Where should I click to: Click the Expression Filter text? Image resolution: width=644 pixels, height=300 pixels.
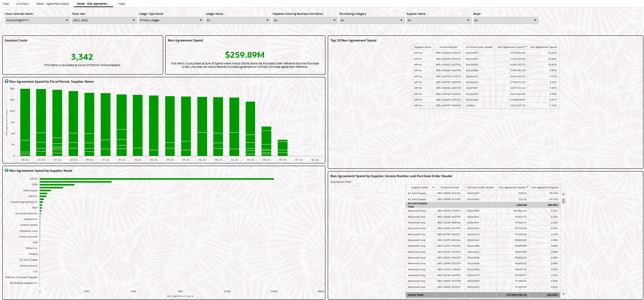pos(341,182)
